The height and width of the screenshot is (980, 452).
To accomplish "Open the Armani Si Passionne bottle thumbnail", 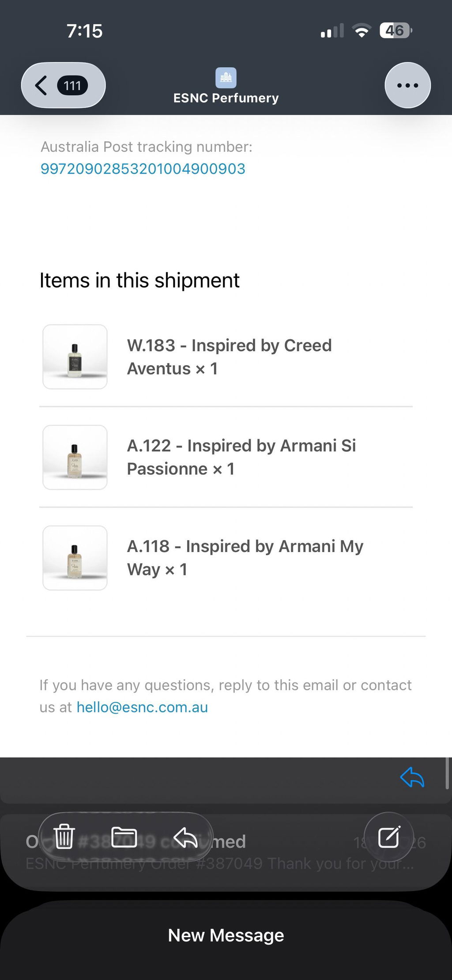I will [x=75, y=457].
